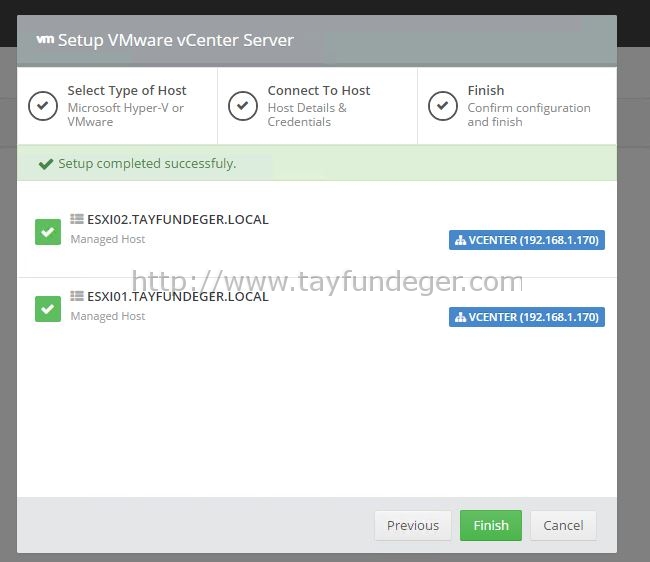
Task: Open the Select Type of Host step
Action: (x=117, y=106)
